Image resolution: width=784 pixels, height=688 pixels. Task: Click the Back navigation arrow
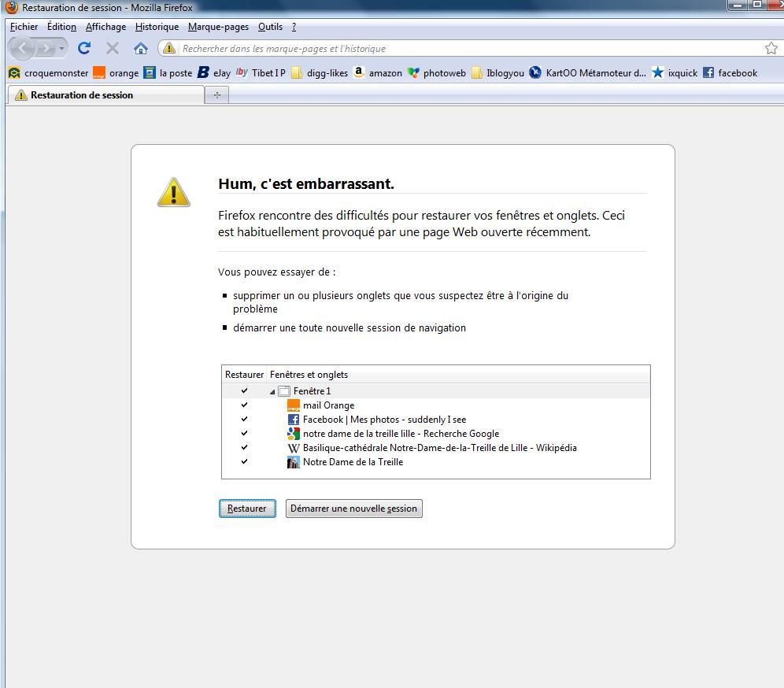(x=22, y=49)
